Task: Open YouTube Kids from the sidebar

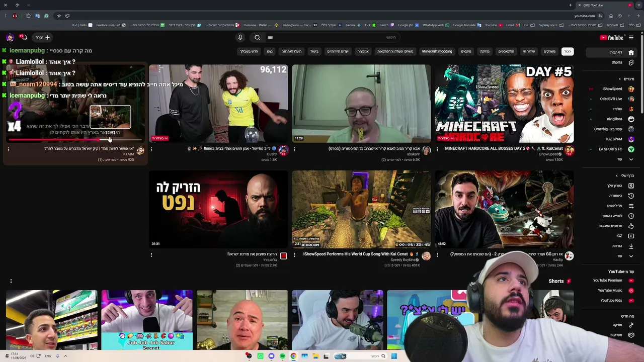Action: (x=612, y=300)
